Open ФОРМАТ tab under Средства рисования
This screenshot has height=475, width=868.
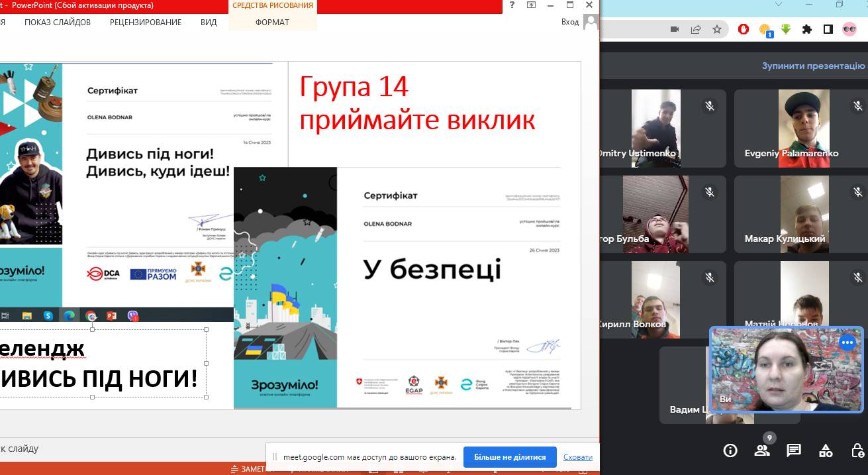click(x=272, y=23)
